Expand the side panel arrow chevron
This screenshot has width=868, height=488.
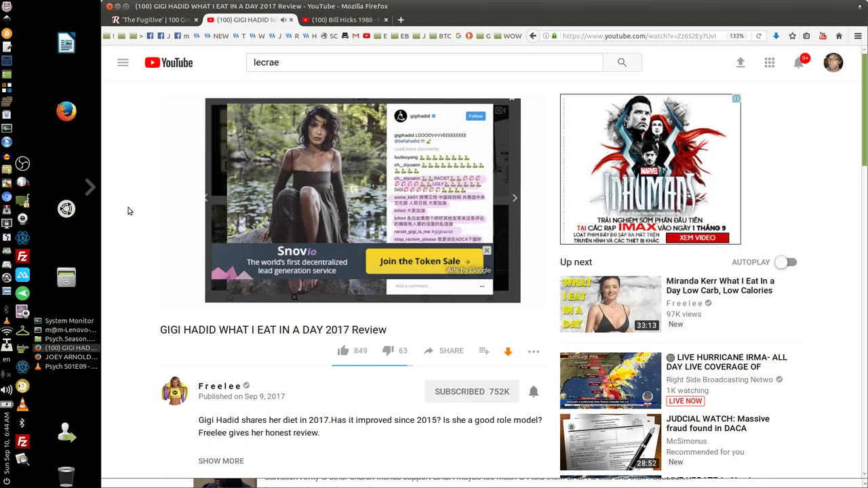point(90,187)
